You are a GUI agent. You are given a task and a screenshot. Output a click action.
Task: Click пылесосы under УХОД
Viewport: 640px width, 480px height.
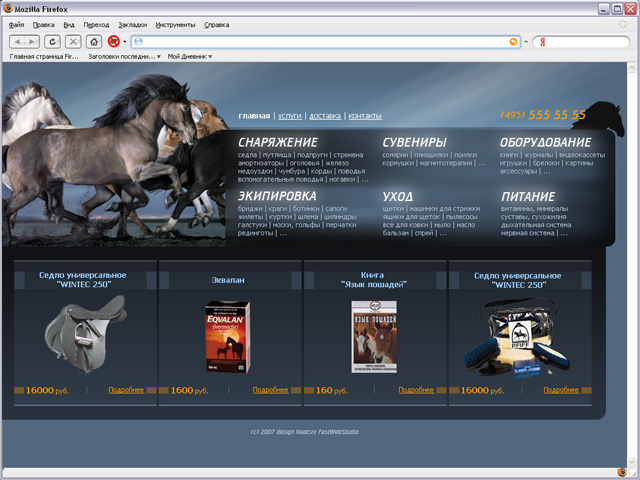(x=462, y=217)
